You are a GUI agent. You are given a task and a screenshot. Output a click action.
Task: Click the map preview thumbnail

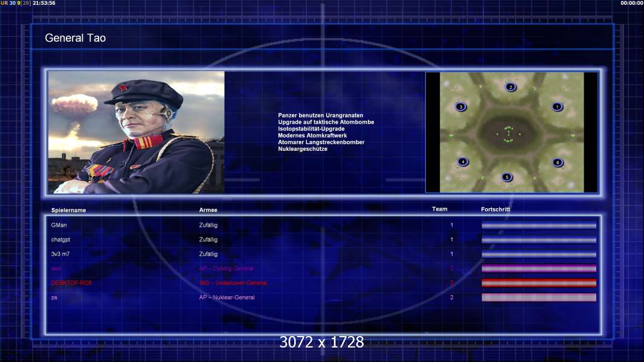pyautogui.click(x=512, y=132)
